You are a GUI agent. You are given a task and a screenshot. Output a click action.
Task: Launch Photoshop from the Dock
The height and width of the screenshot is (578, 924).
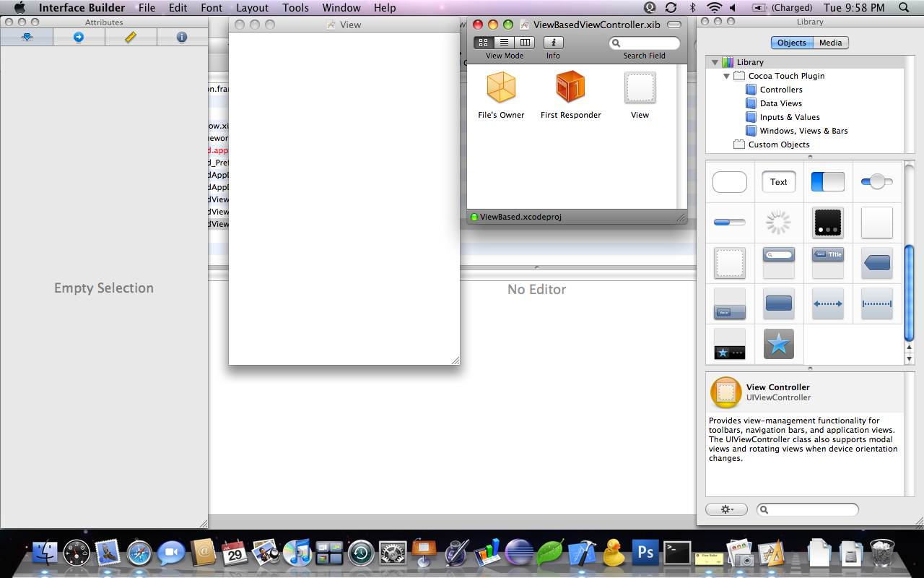[645, 553]
